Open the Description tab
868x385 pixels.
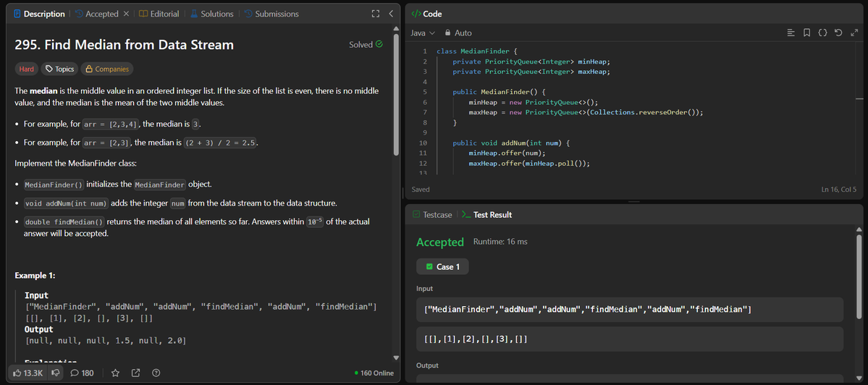(x=39, y=14)
